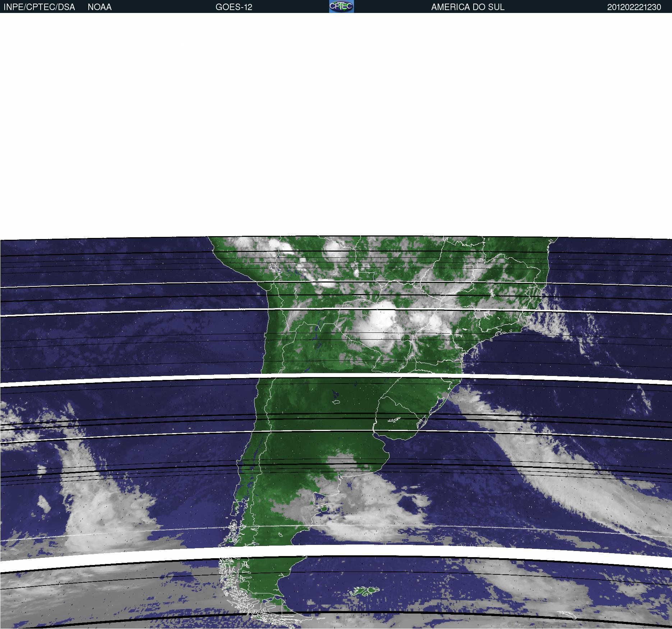Click the INPE/CPTEC/DSA header text
The height and width of the screenshot is (629, 672).
[x=39, y=7]
